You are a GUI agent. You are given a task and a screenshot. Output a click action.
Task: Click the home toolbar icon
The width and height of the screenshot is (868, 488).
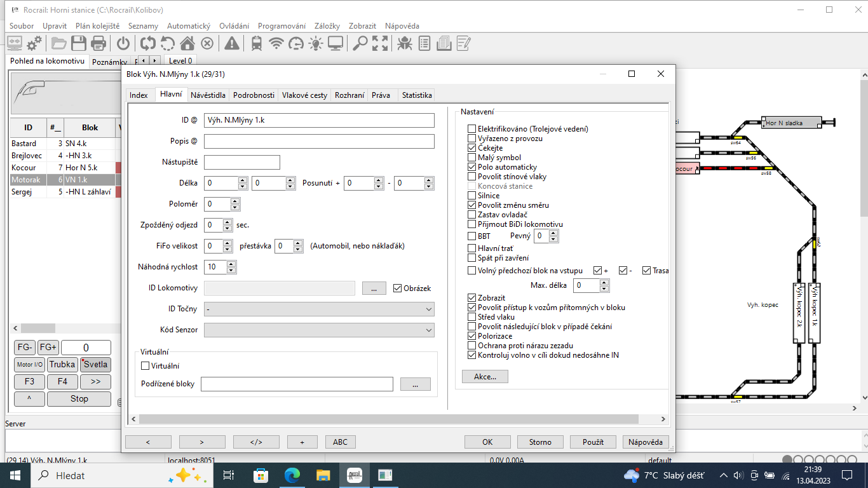(187, 43)
